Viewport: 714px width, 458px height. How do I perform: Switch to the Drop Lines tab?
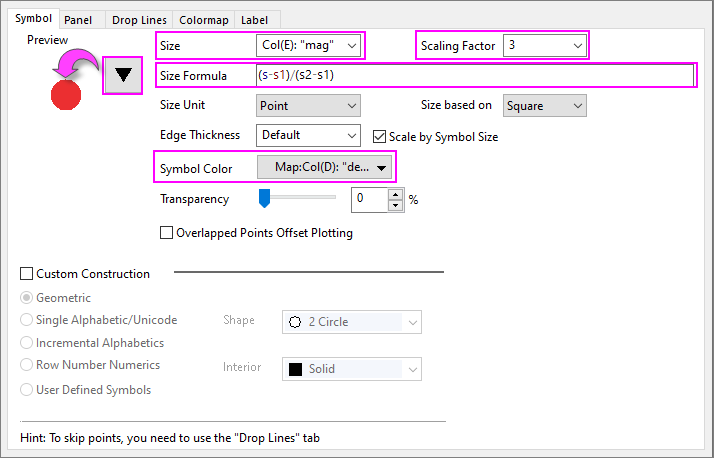139,19
